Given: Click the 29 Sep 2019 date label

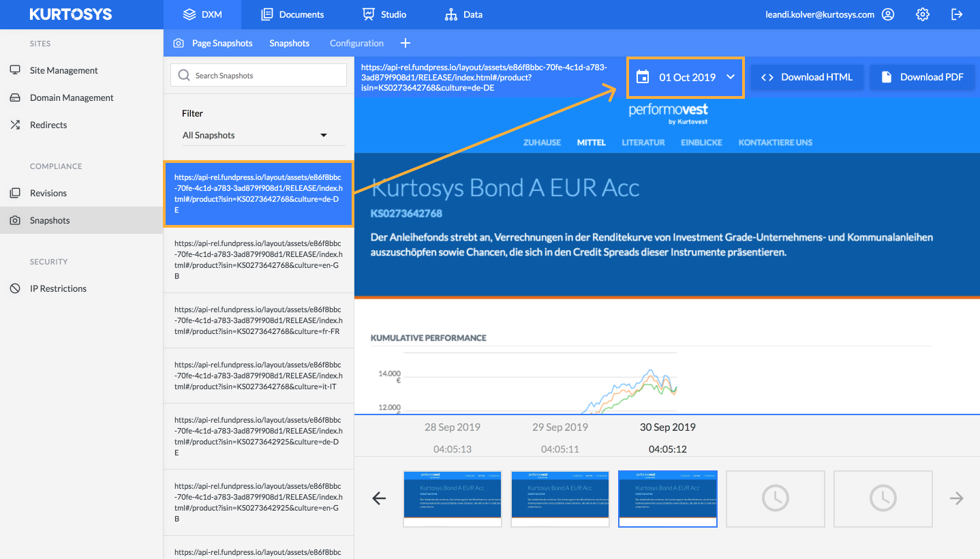Looking at the screenshot, I should click(560, 427).
